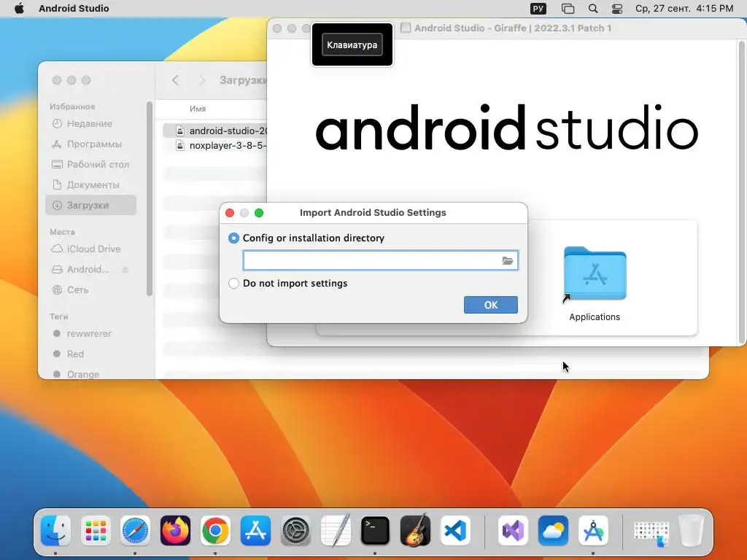Image resolution: width=747 pixels, height=560 pixels.
Task: Open Weather-like cloud app in Dock
Action: pyautogui.click(x=553, y=531)
